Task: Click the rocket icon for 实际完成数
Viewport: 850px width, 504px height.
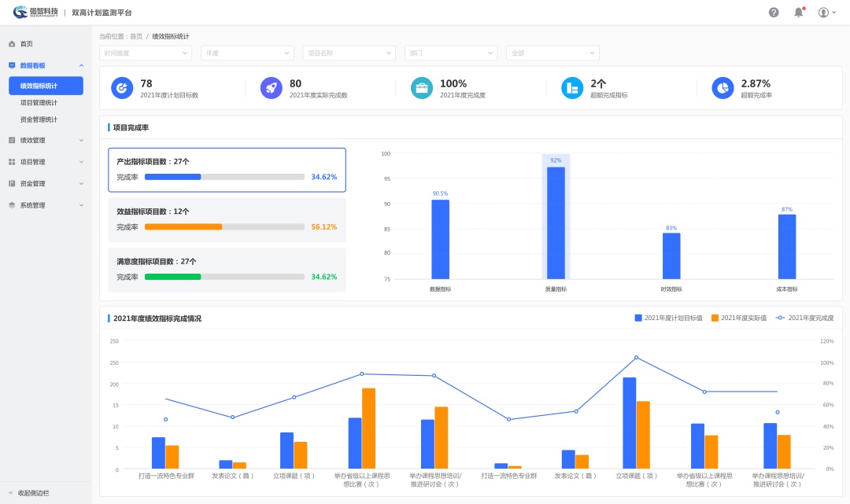Action: pyautogui.click(x=272, y=88)
